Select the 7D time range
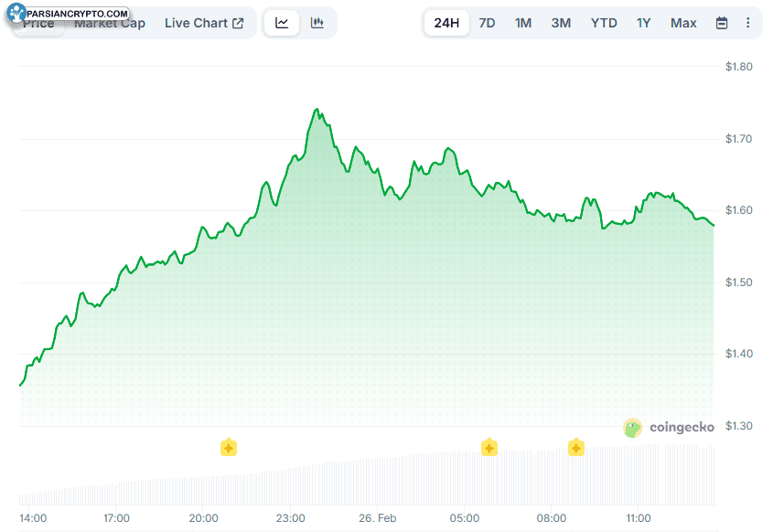The image size is (773, 532). pyautogui.click(x=487, y=23)
